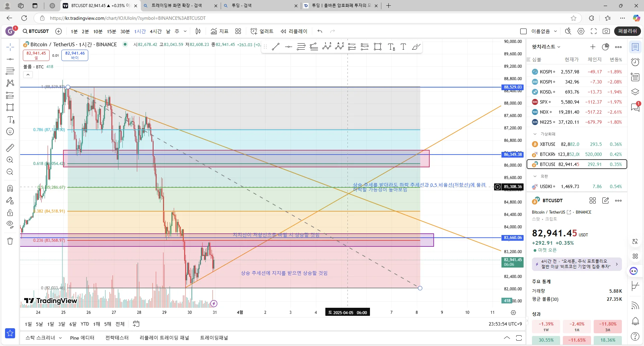
Task: Click the 82,941.45 sell button
Action: pos(36,55)
